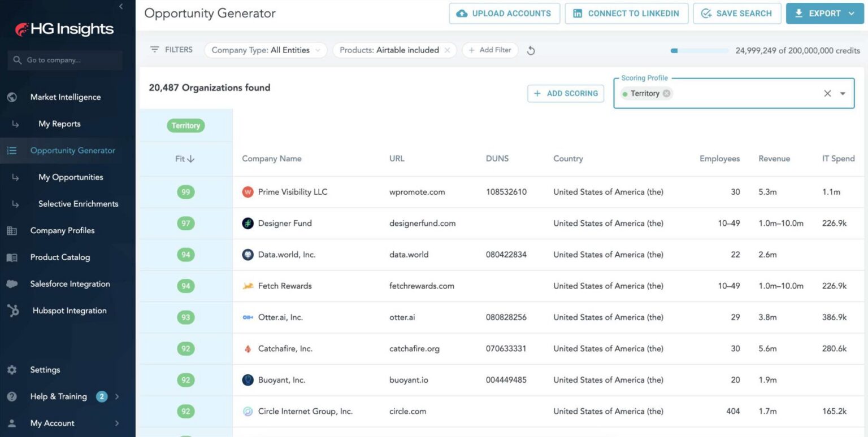Viewport: 868px width, 437px height.
Task: Click the credits usage progress bar
Action: tap(700, 51)
